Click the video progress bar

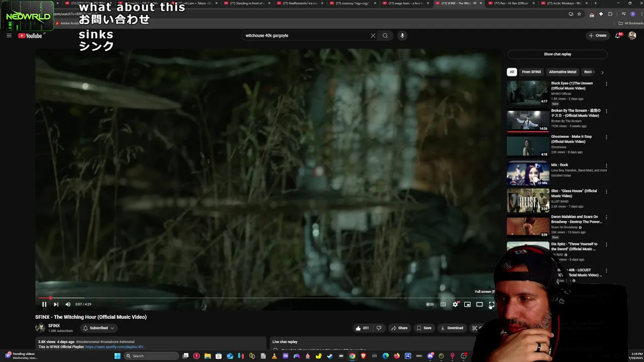(267, 298)
